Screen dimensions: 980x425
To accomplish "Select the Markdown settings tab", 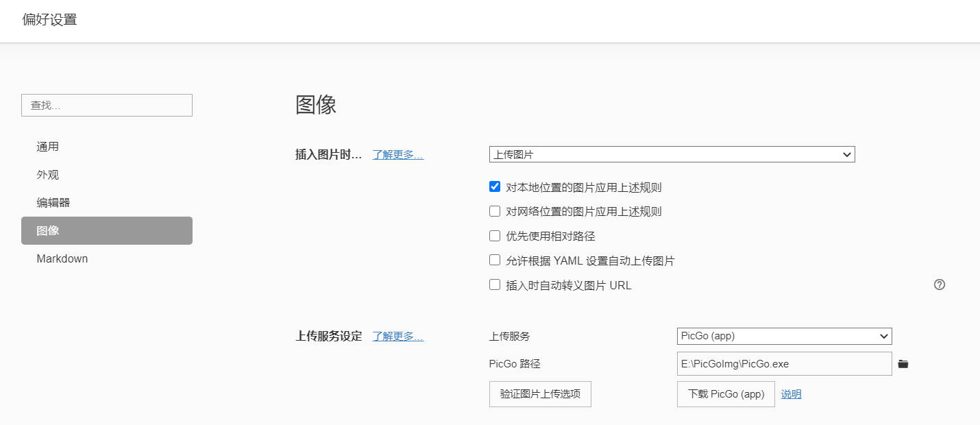I will click(x=62, y=259).
